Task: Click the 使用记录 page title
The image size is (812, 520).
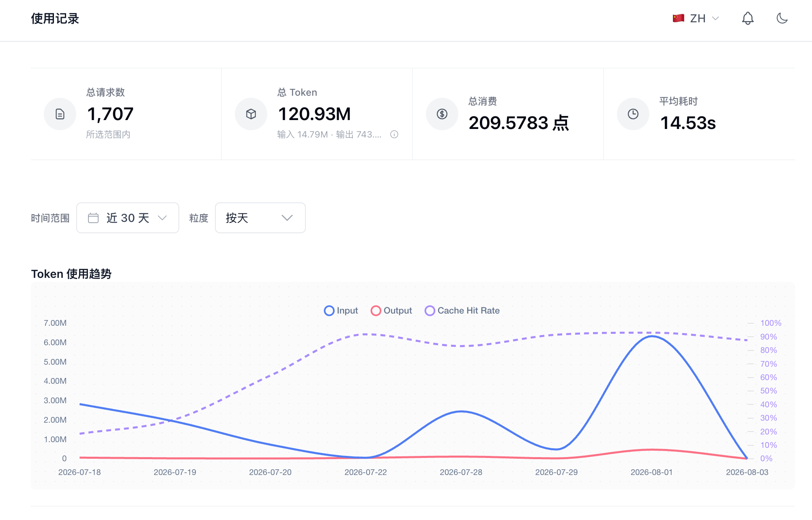Action: pyautogui.click(x=55, y=19)
